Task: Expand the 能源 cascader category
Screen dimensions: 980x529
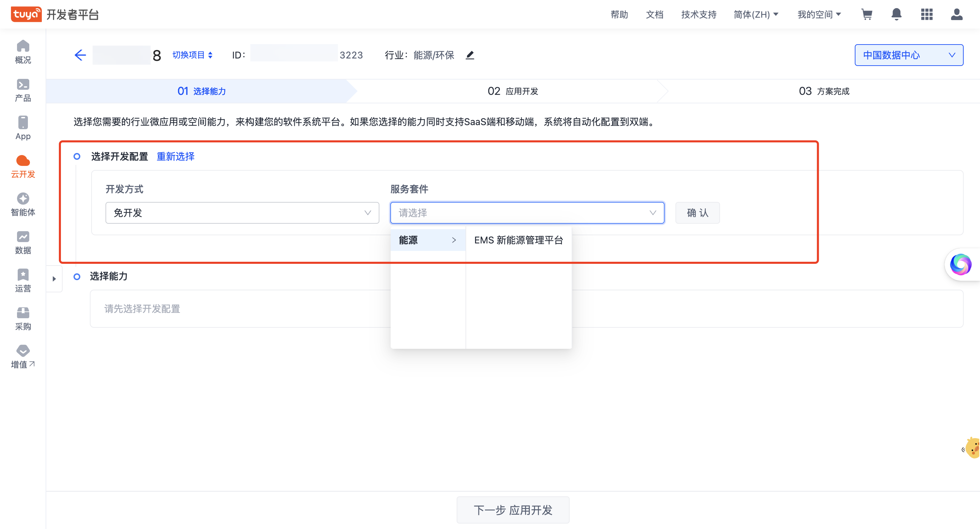Action: (428, 240)
